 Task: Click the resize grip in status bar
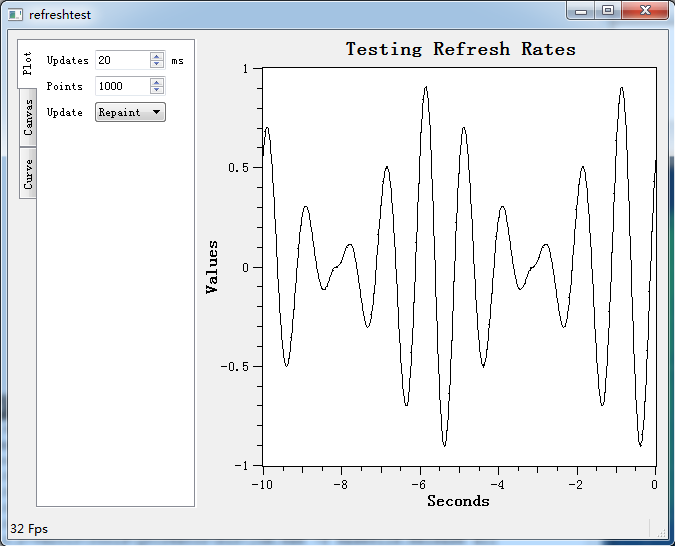coord(661,533)
